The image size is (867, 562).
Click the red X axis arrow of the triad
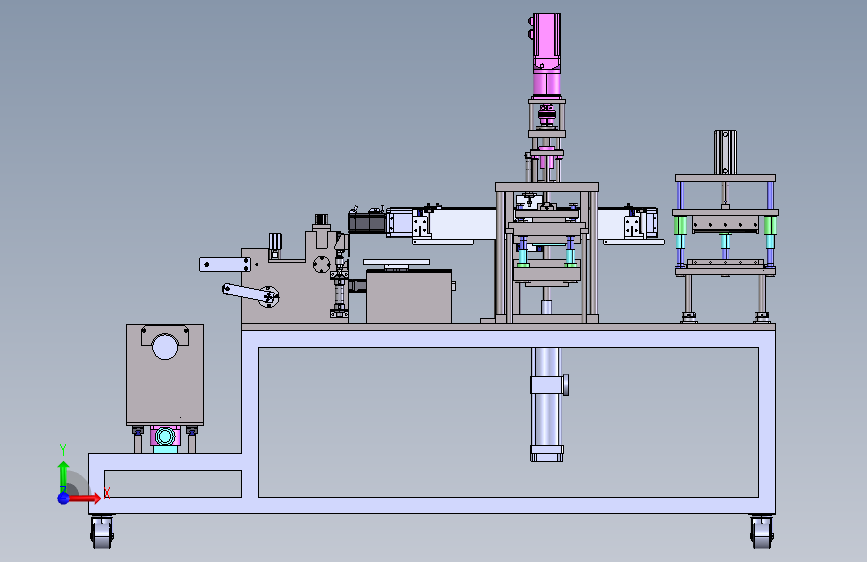point(84,498)
